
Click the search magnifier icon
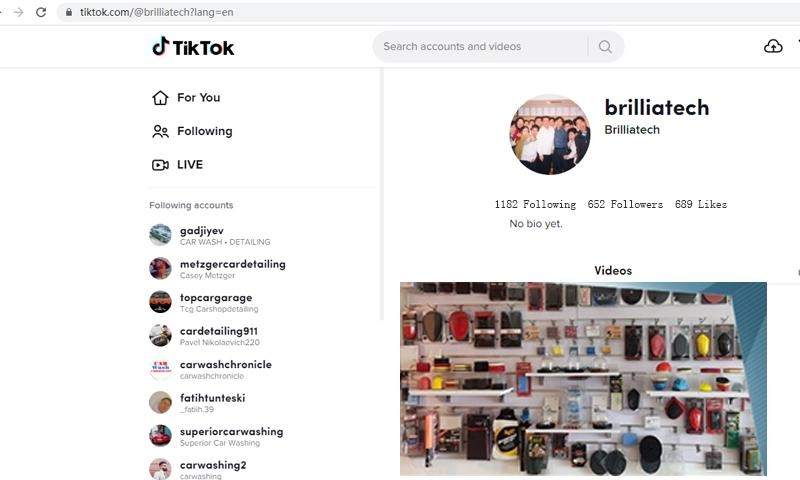tap(605, 46)
